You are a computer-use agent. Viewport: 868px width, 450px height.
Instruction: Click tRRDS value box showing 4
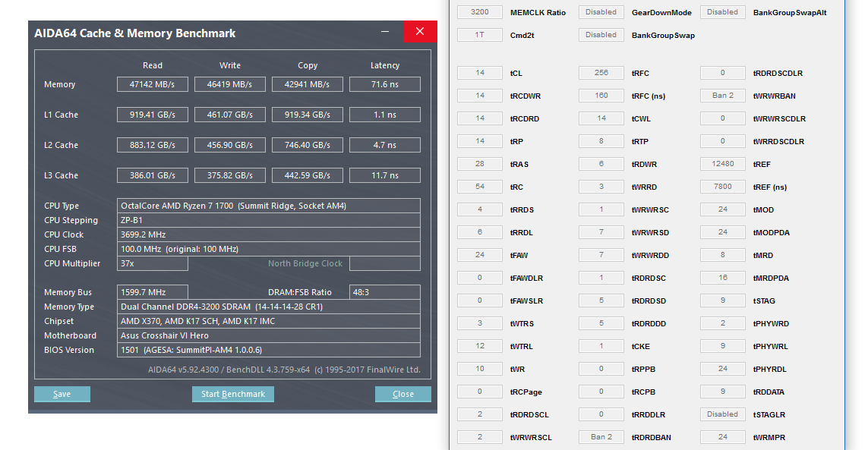(x=480, y=209)
